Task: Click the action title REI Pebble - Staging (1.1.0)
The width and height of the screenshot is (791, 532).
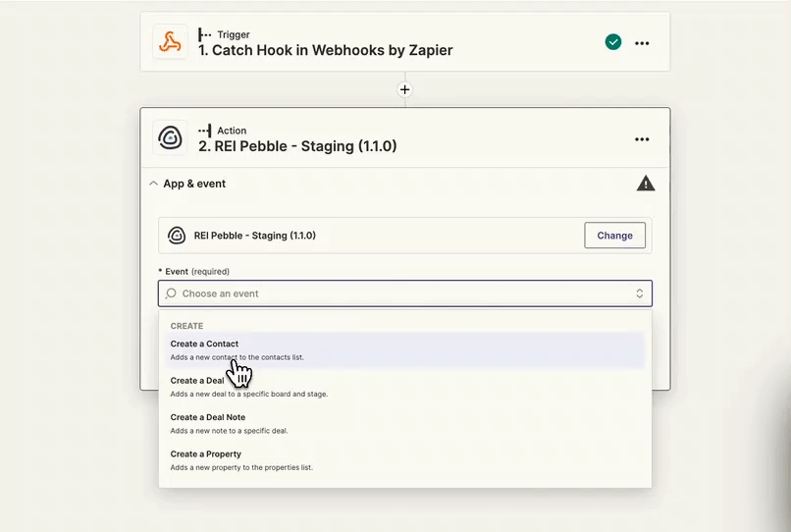Action: click(297, 146)
